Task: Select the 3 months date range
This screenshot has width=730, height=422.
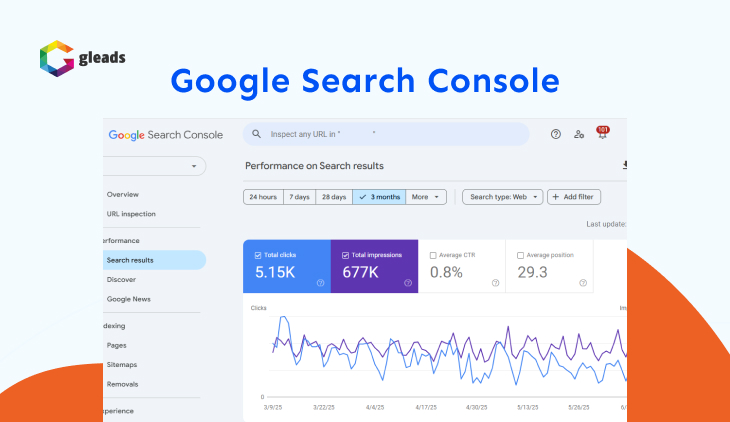Action: [x=379, y=197]
